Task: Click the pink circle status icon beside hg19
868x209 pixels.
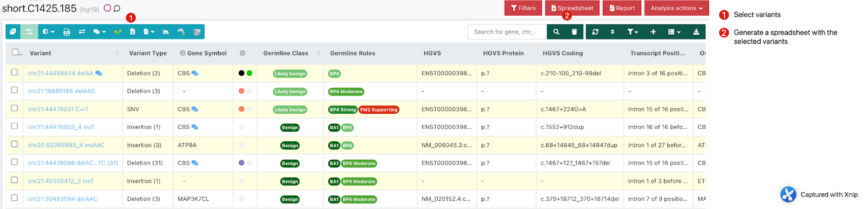Action: pyautogui.click(x=107, y=8)
